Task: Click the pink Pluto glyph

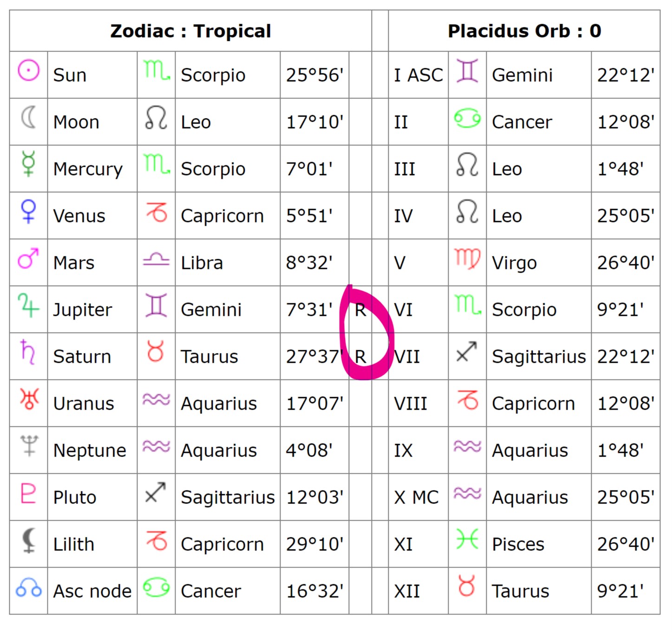Action: tap(28, 493)
